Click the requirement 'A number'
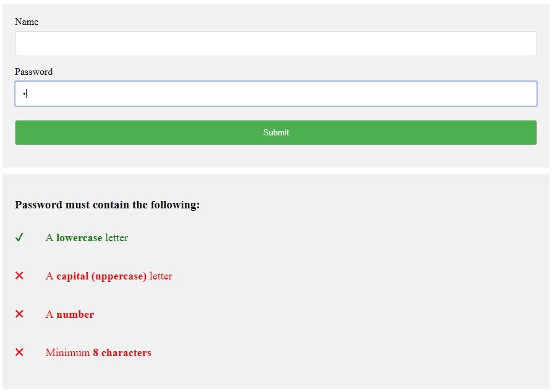The image size is (552, 392). click(x=69, y=314)
